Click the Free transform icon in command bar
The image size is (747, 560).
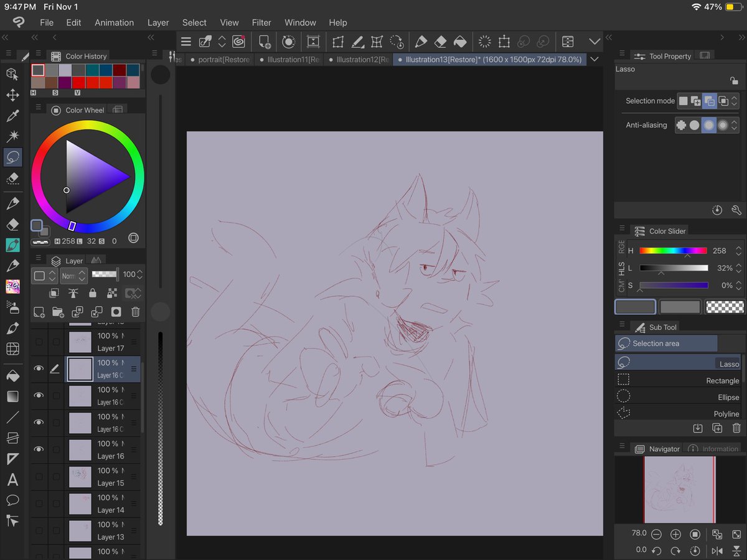(338, 42)
